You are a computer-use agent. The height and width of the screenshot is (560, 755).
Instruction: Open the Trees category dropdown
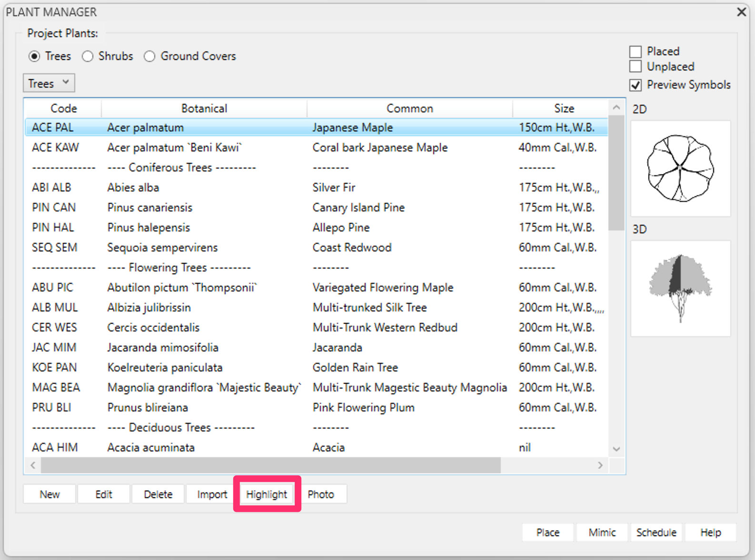pyautogui.click(x=49, y=83)
